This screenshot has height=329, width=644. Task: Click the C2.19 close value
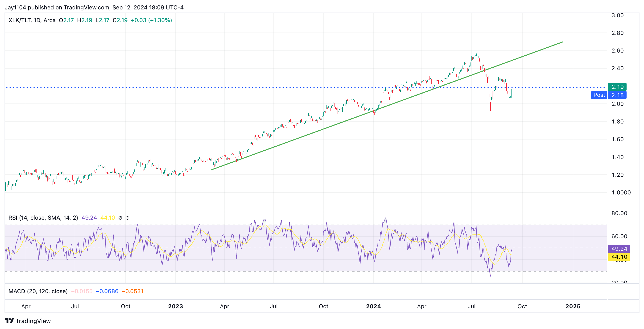click(x=120, y=20)
